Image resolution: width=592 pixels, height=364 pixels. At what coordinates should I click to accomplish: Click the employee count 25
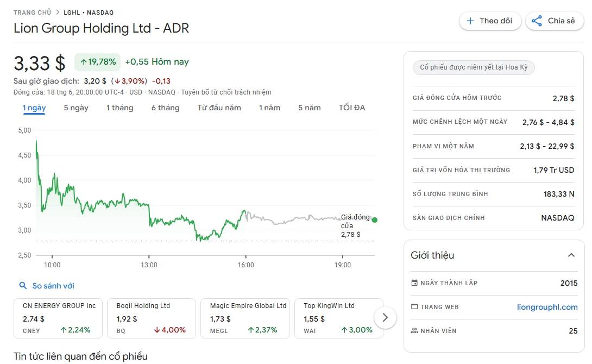tap(573, 331)
